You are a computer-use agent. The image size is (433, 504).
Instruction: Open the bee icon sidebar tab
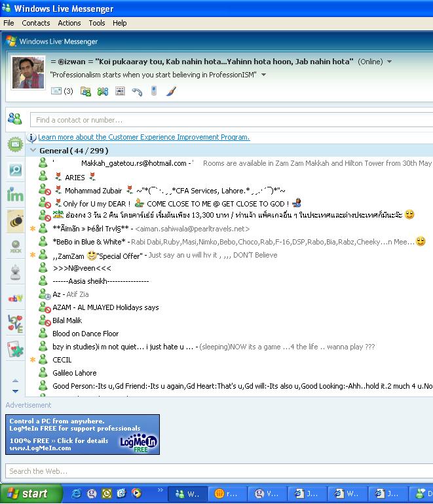click(x=15, y=221)
